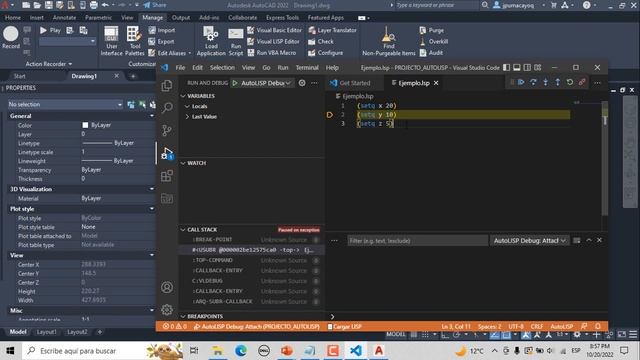Open Extensions view in VS Code
Viewport: 640px width, 360px height.
pyautogui.click(x=167, y=176)
